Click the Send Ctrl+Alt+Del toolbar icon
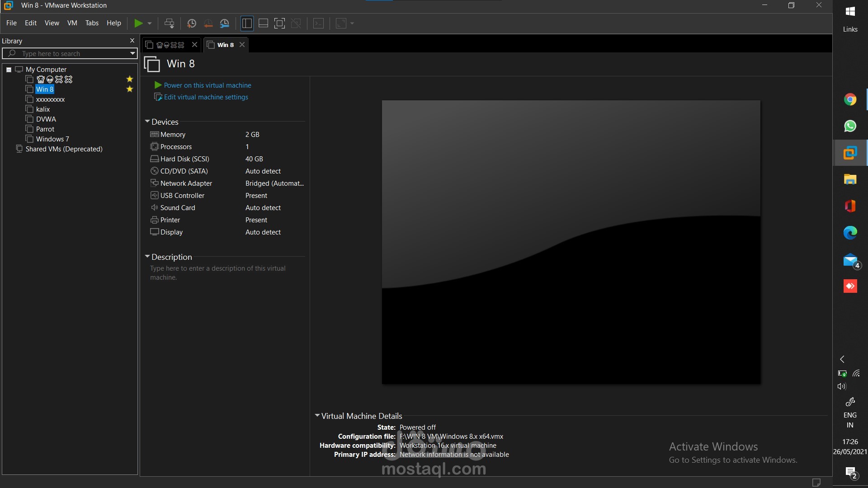This screenshot has height=488, width=868. [169, 23]
